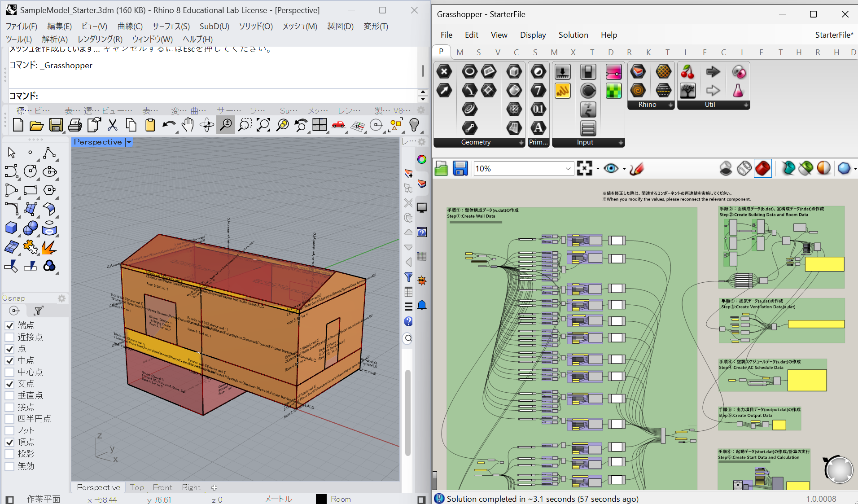Toggle the 中点 osnap checkbox

coord(9,360)
